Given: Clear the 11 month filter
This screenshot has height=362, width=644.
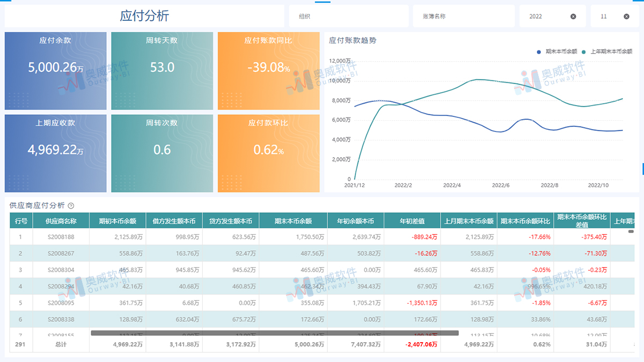Looking at the screenshot, I should coord(626,17).
